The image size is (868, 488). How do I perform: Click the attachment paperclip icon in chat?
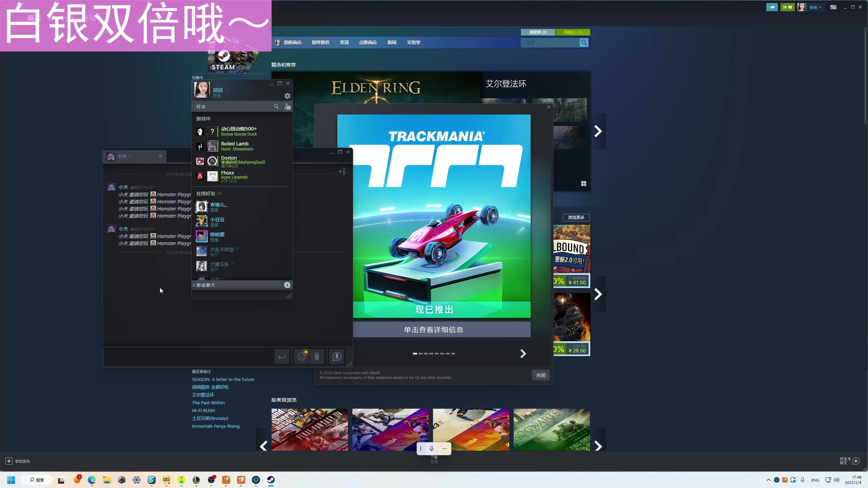[317, 357]
